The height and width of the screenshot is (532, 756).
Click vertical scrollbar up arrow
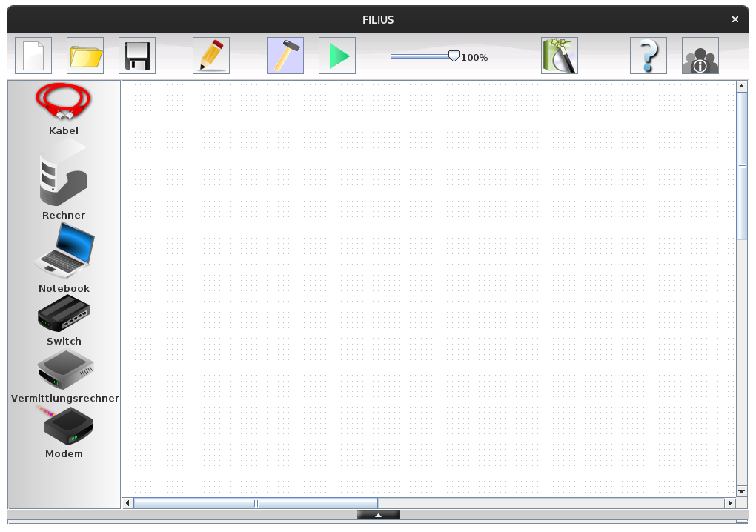(x=742, y=86)
